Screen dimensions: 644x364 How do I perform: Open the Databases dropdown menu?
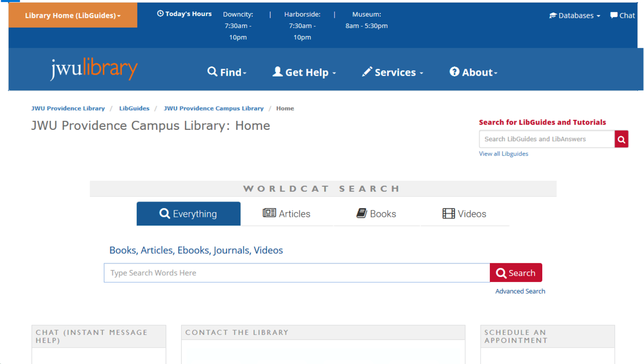coord(575,16)
